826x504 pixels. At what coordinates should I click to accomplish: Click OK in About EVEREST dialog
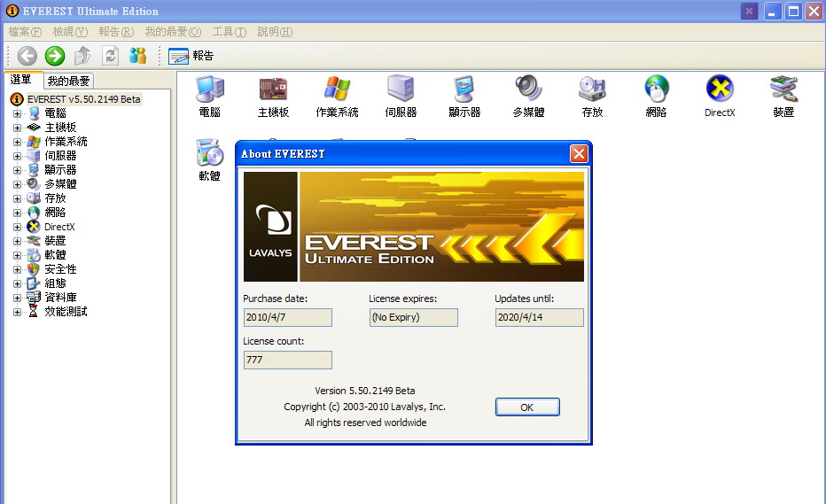click(x=527, y=407)
